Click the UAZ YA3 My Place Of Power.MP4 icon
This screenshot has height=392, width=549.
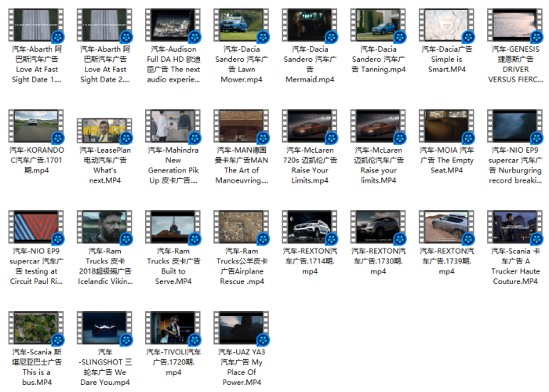(242, 328)
